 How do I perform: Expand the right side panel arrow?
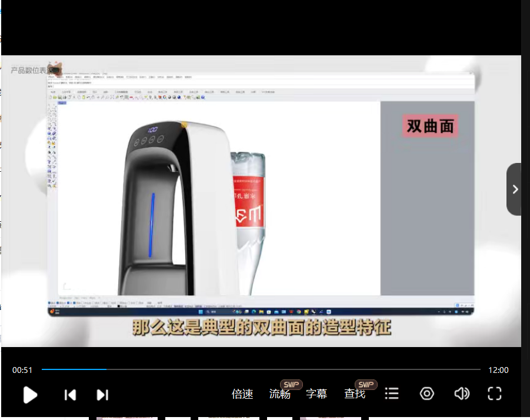(x=515, y=189)
